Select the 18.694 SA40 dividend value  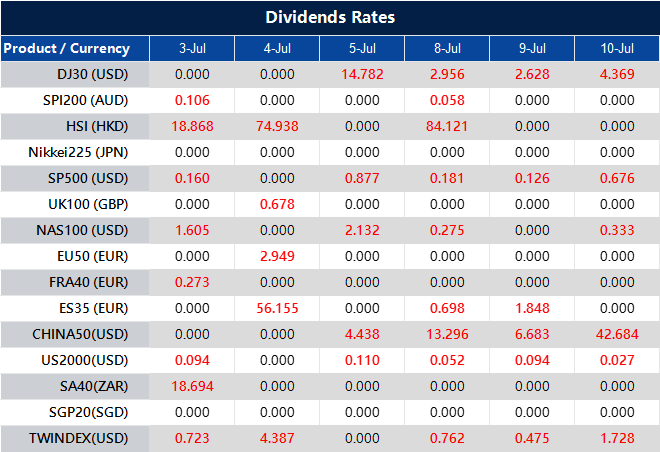coord(192,386)
